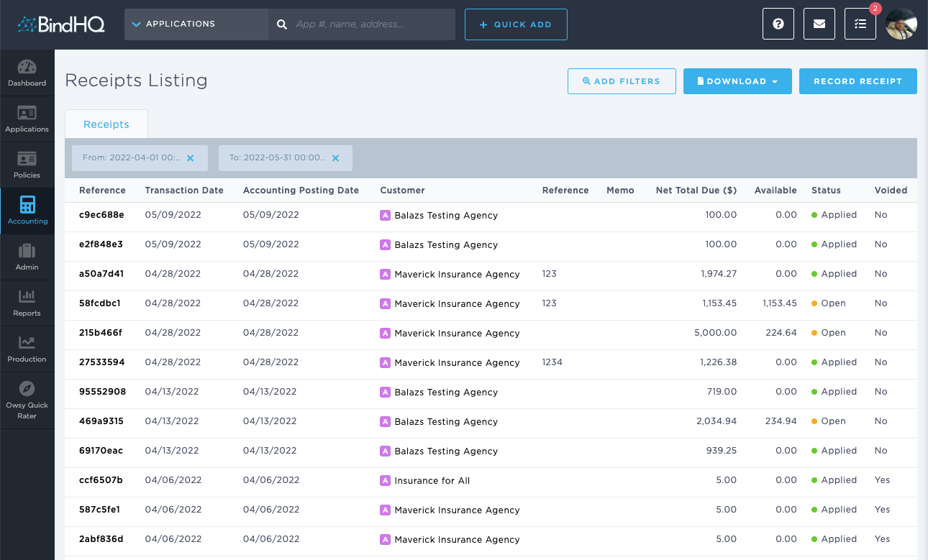Click the help question mark icon
Image resolution: width=928 pixels, height=560 pixels.
[778, 24]
